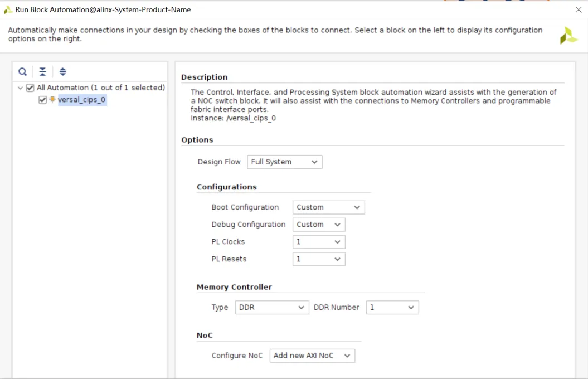
Task: Open the PL Clocks dropdown
Action: click(x=318, y=242)
